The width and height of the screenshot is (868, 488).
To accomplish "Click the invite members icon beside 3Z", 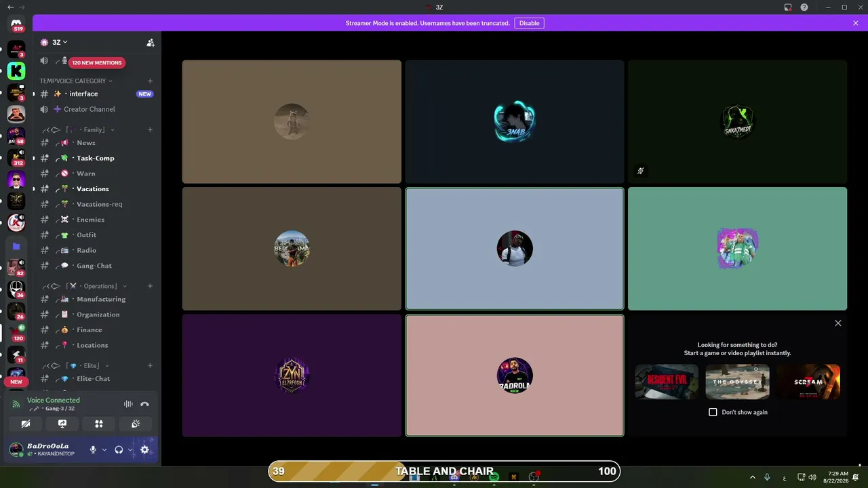I will click(x=151, y=42).
